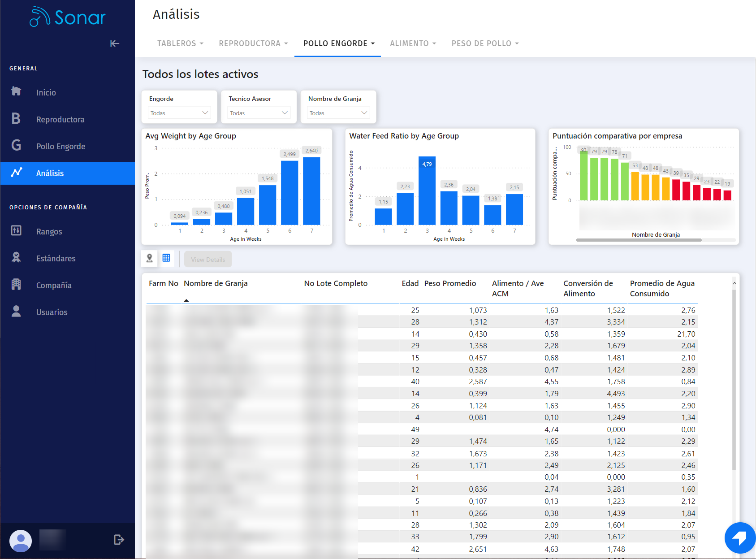Select the orange bar labeled 53 in the score chart

(635, 186)
